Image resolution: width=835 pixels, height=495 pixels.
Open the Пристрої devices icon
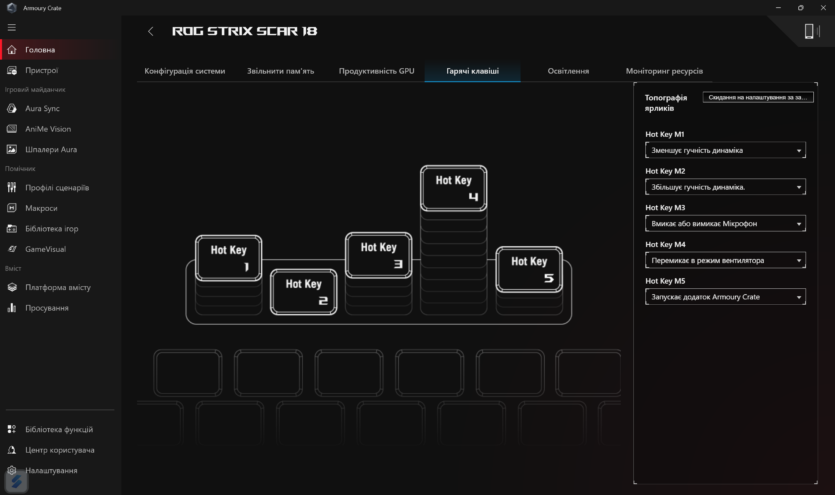12,70
